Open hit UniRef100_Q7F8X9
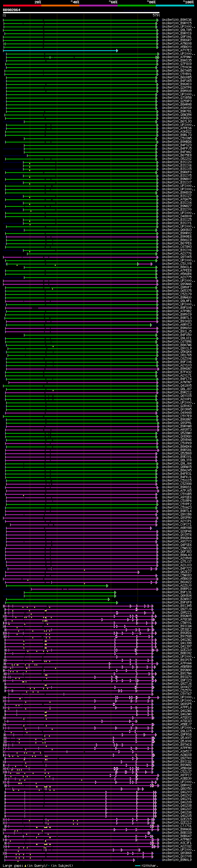Screen dimensions: 197x868 177,64
